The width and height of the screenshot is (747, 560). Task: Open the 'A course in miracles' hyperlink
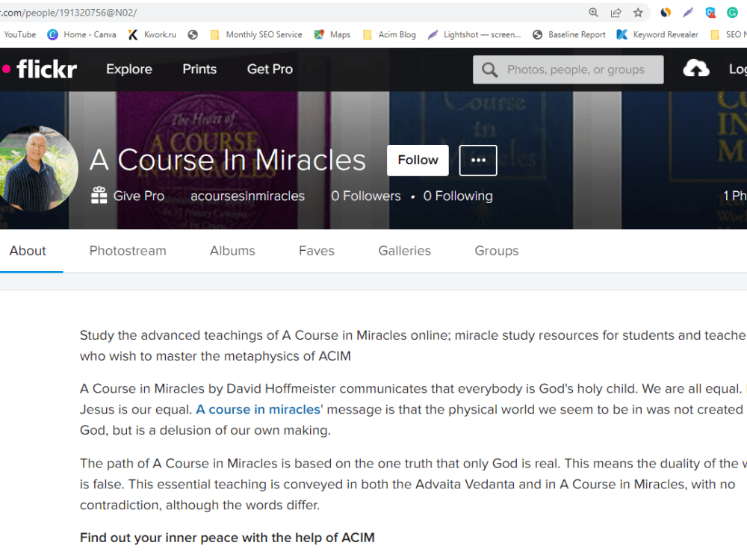pyautogui.click(x=259, y=409)
